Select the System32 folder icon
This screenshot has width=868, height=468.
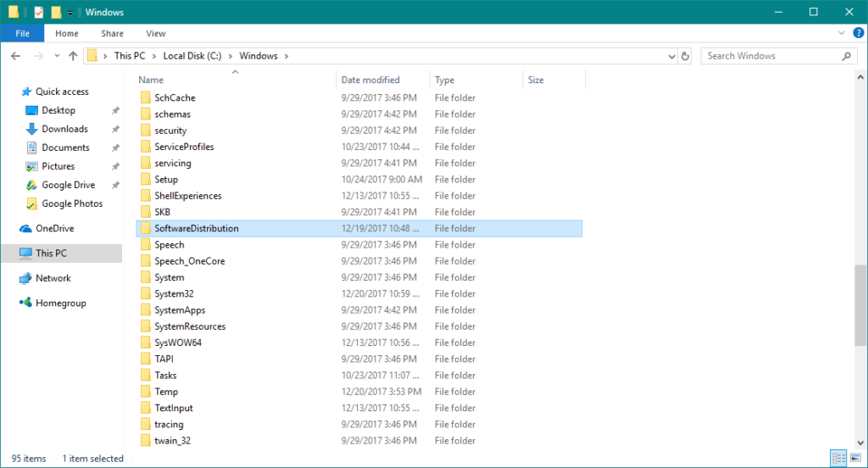click(x=146, y=293)
